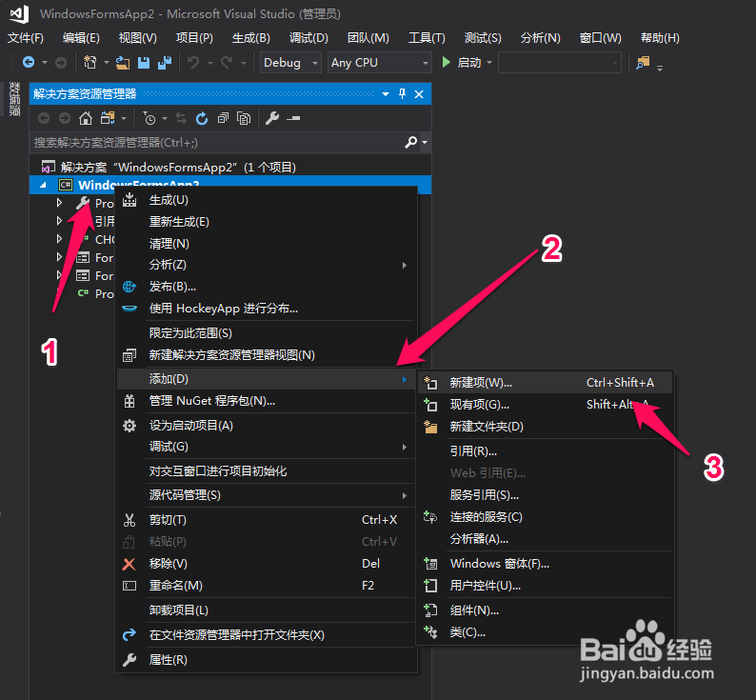Open Solution Explorer window position dropdown arrow
This screenshot has height=700, width=756.
click(x=386, y=94)
